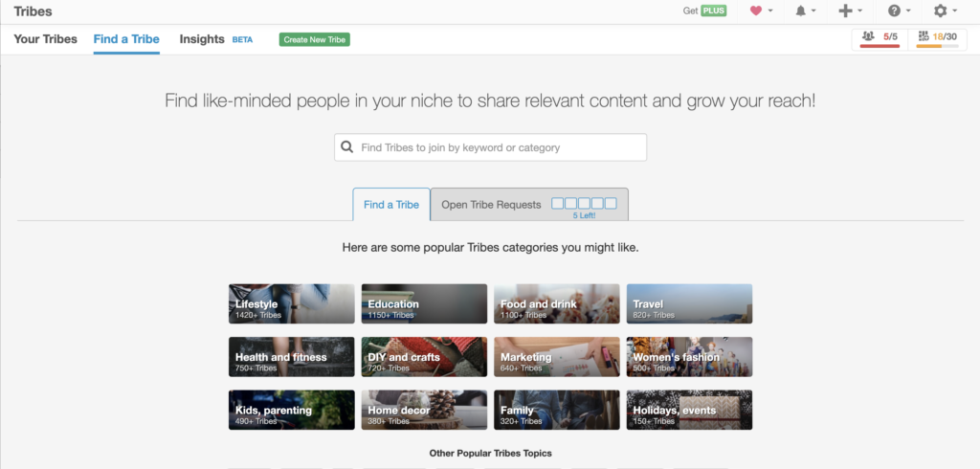Open the notifications bell icon

(801, 11)
